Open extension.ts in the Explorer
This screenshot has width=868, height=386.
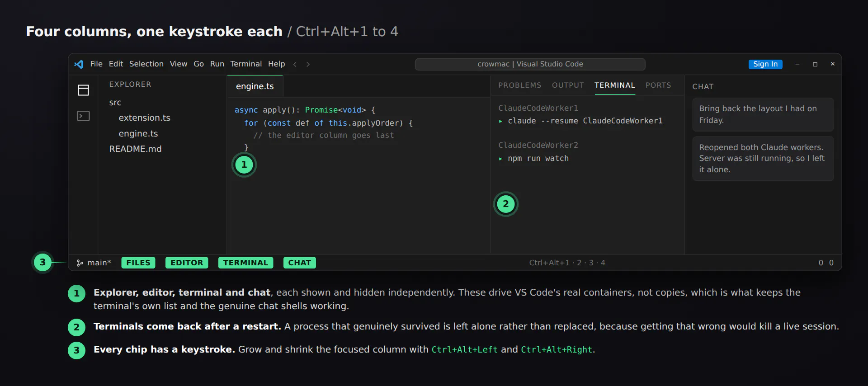point(145,118)
